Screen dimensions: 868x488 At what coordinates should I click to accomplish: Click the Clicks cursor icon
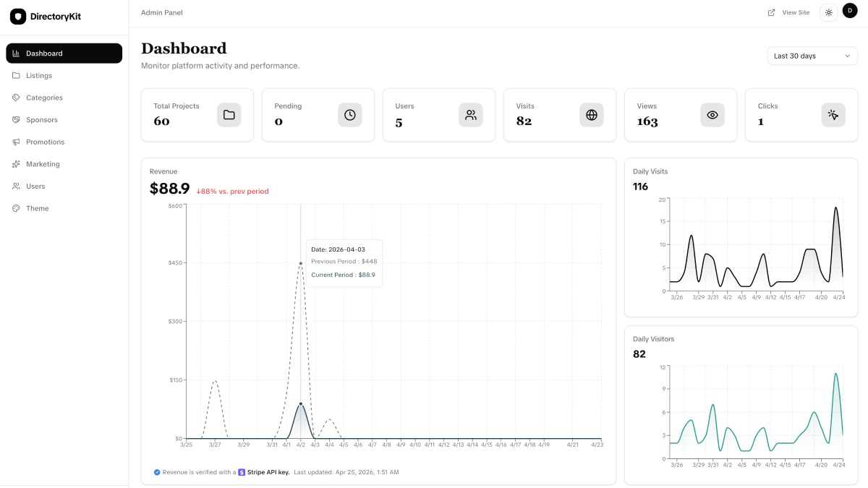click(x=833, y=115)
